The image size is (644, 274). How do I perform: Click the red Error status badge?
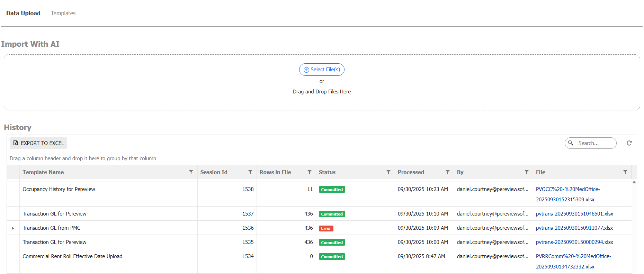coord(326,228)
